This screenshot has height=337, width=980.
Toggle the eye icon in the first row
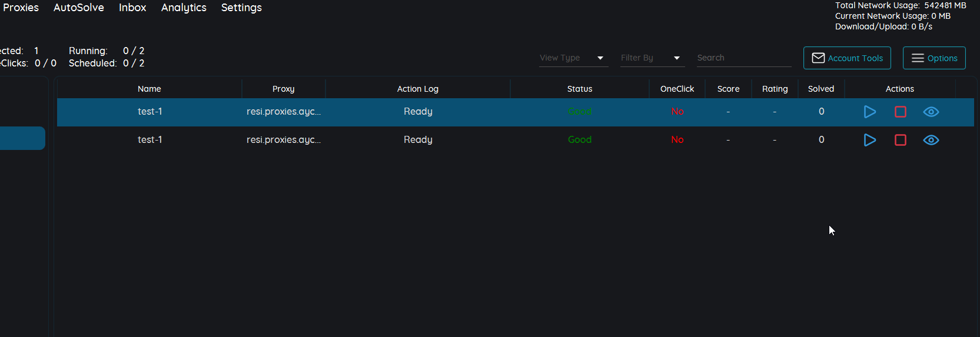coord(931,112)
